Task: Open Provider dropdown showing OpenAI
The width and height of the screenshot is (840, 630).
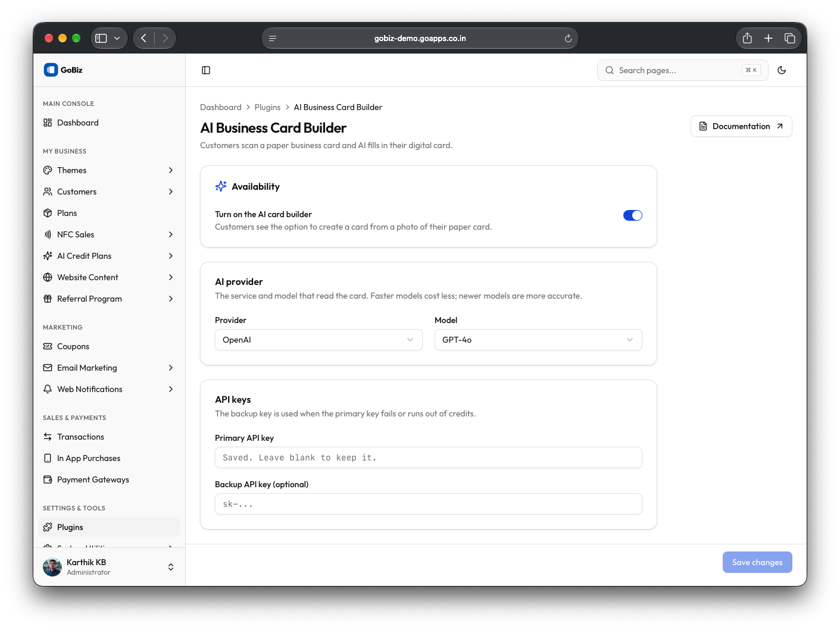Action: (x=318, y=340)
